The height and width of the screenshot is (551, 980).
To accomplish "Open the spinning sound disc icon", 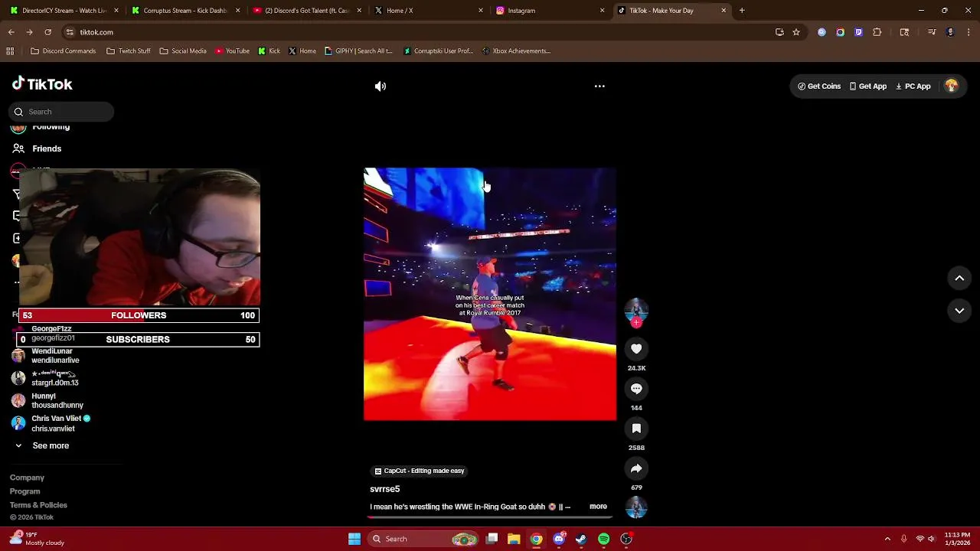I will (x=636, y=507).
